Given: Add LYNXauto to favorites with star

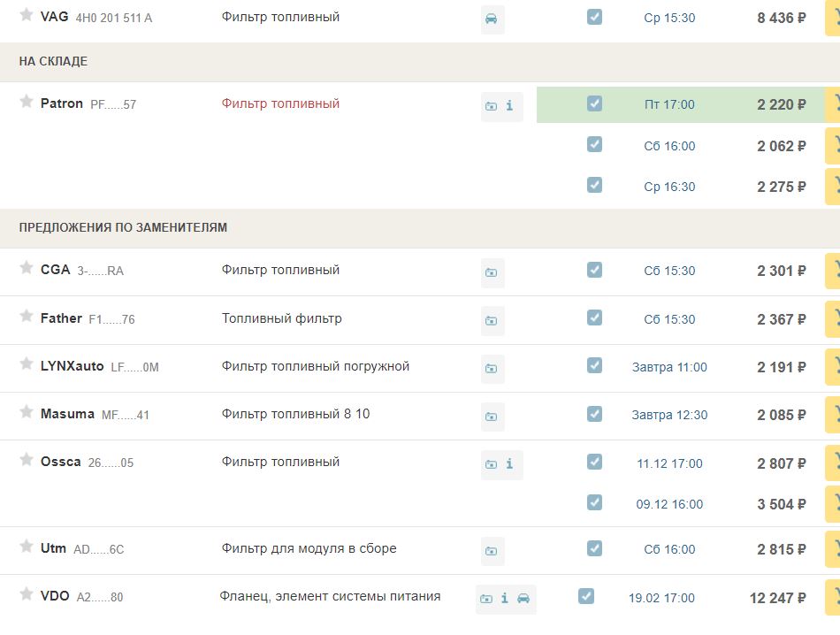Looking at the screenshot, I should point(27,364).
